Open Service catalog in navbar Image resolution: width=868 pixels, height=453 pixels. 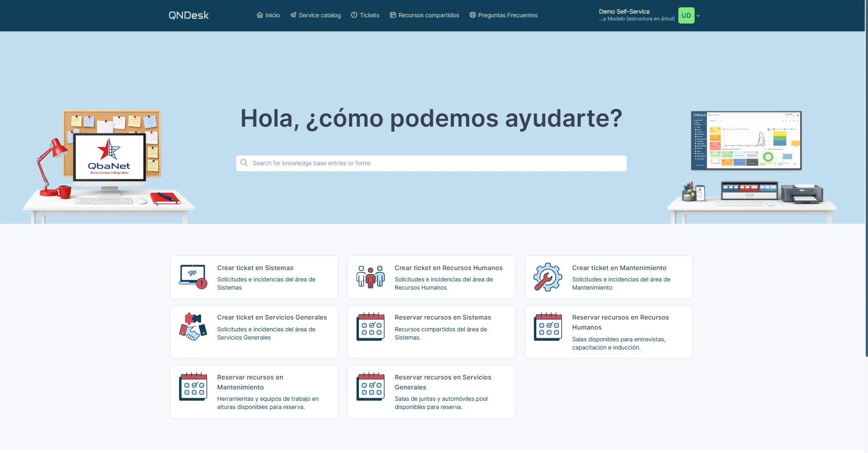(x=315, y=15)
